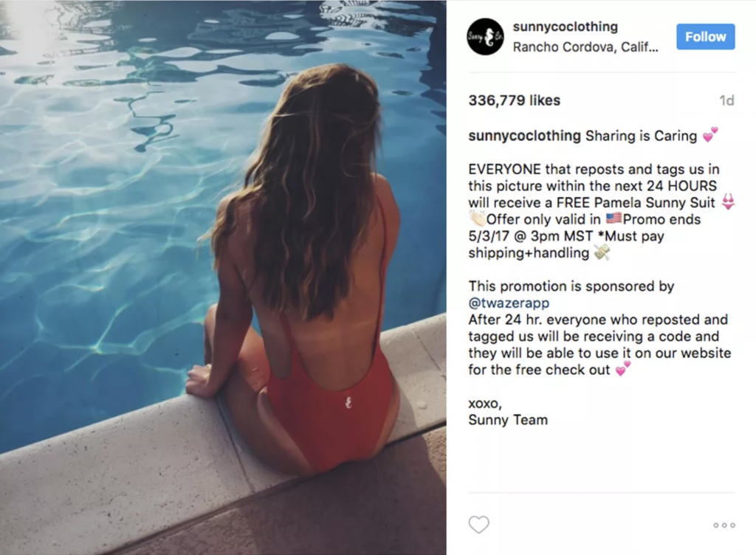Click the US flag emoji in caption
Image resolution: width=756 pixels, height=555 pixels.
pos(614,218)
